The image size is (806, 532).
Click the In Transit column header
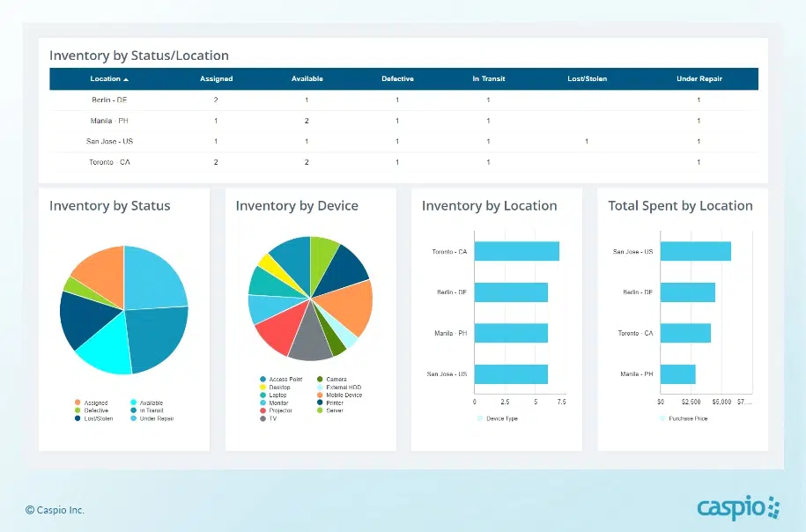pyautogui.click(x=487, y=79)
